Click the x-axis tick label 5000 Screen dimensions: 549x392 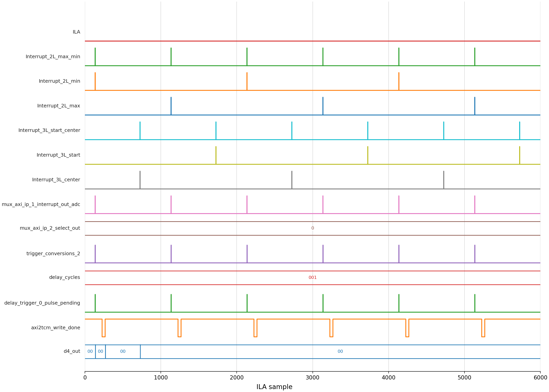tap(464, 378)
